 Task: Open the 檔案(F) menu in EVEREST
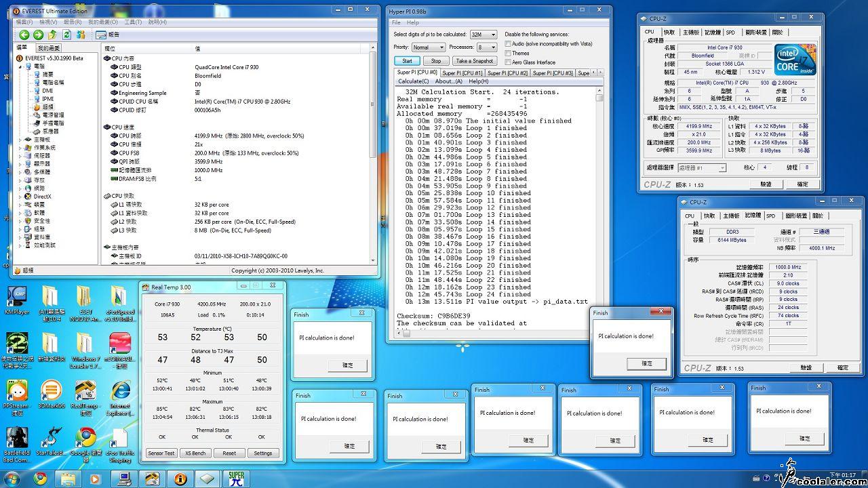tap(25, 22)
